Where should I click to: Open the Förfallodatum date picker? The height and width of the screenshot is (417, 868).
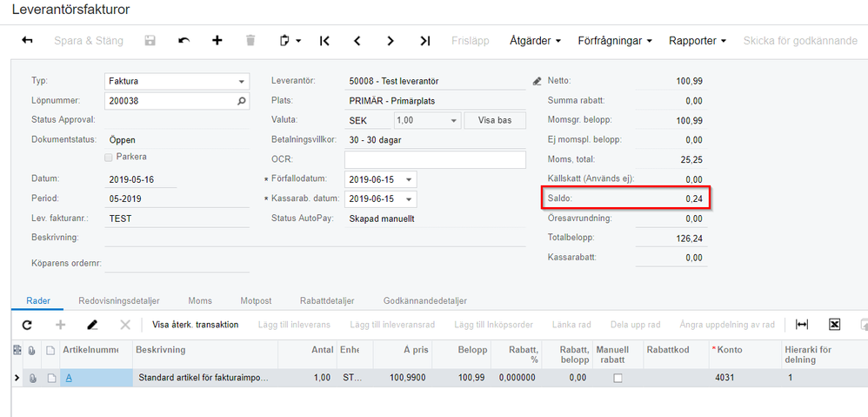point(409,179)
